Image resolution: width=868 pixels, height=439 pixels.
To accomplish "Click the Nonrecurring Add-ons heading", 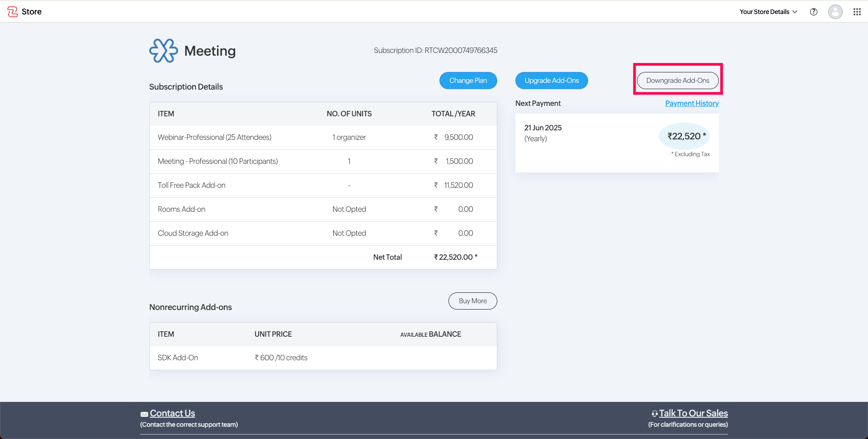I will click(190, 307).
